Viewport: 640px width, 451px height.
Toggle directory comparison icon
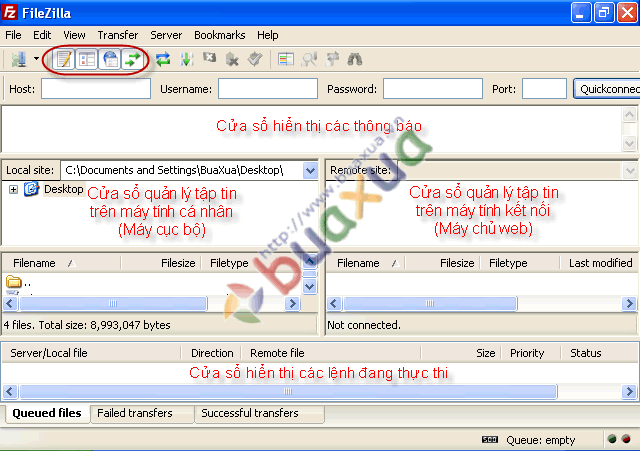point(309,60)
